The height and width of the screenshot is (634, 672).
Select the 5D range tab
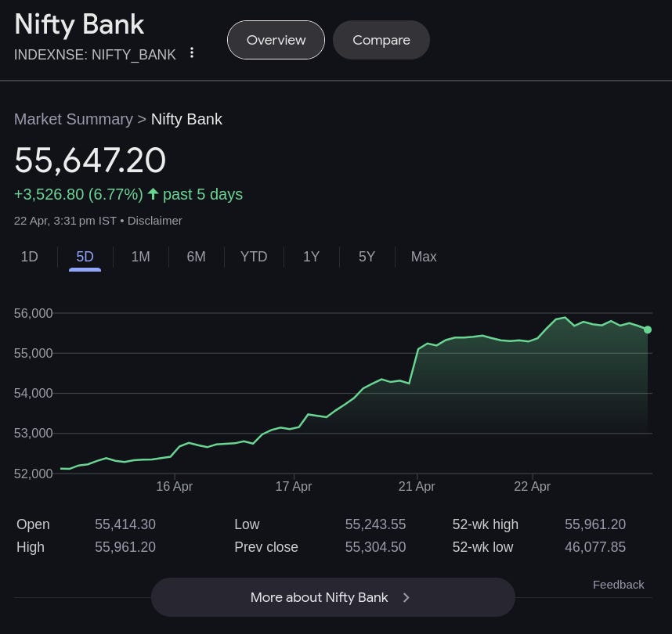point(85,257)
